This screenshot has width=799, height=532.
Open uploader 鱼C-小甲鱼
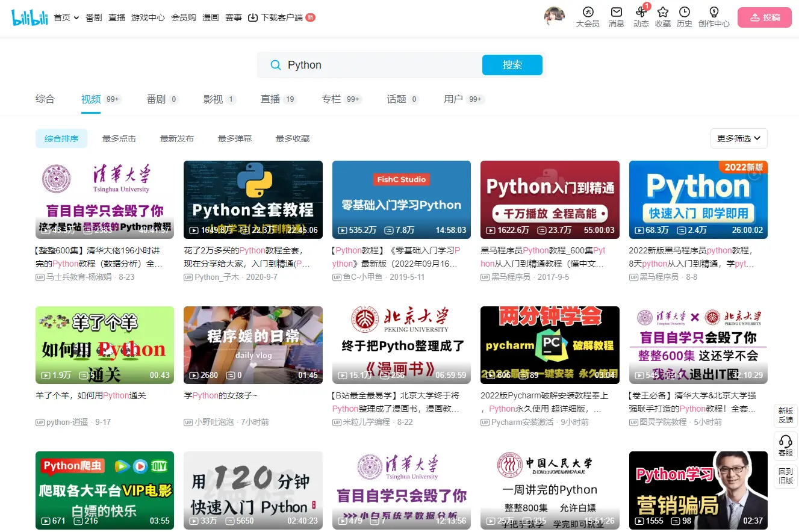point(363,277)
